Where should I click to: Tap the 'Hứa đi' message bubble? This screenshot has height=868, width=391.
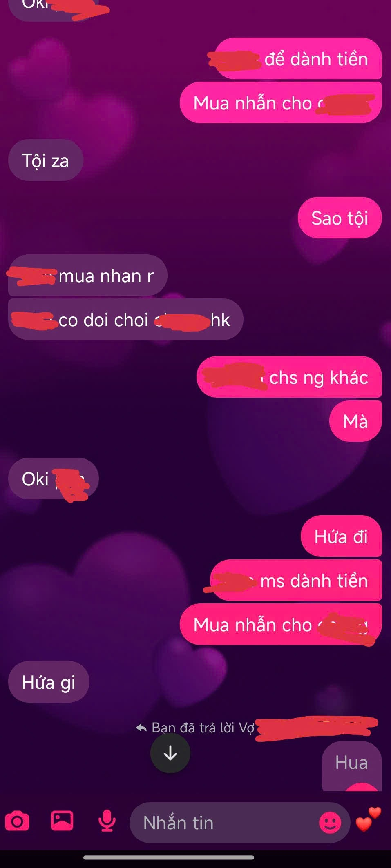click(341, 536)
